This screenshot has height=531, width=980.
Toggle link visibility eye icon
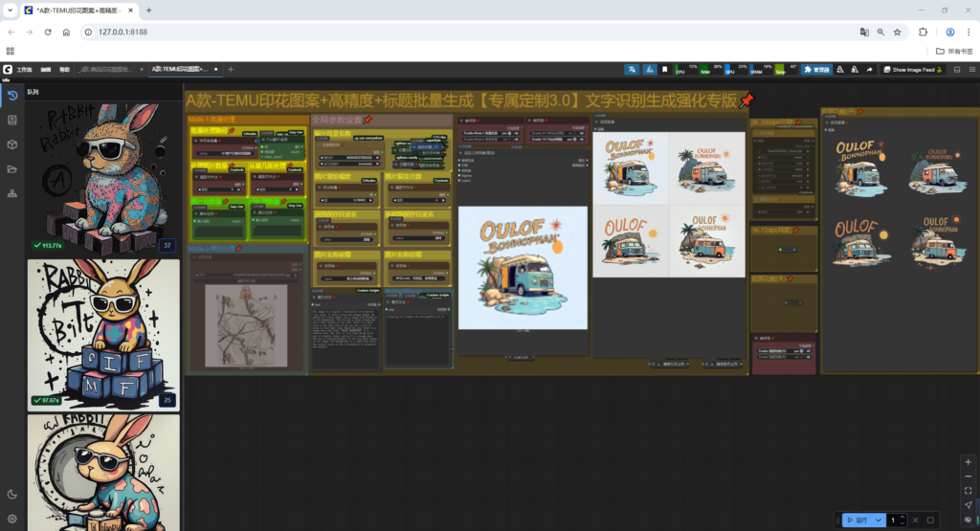tap(968, 520)
